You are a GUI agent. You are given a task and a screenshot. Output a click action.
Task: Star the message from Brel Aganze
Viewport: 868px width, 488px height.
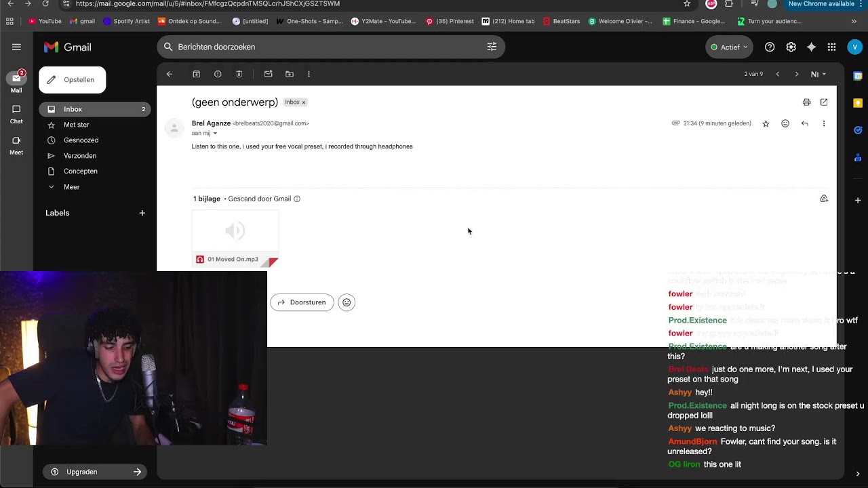pos(766,123)
